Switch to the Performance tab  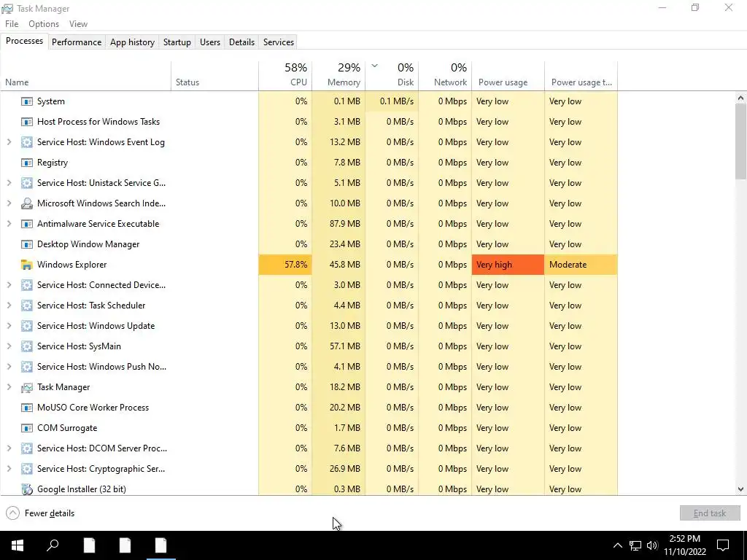pos(77,42)
